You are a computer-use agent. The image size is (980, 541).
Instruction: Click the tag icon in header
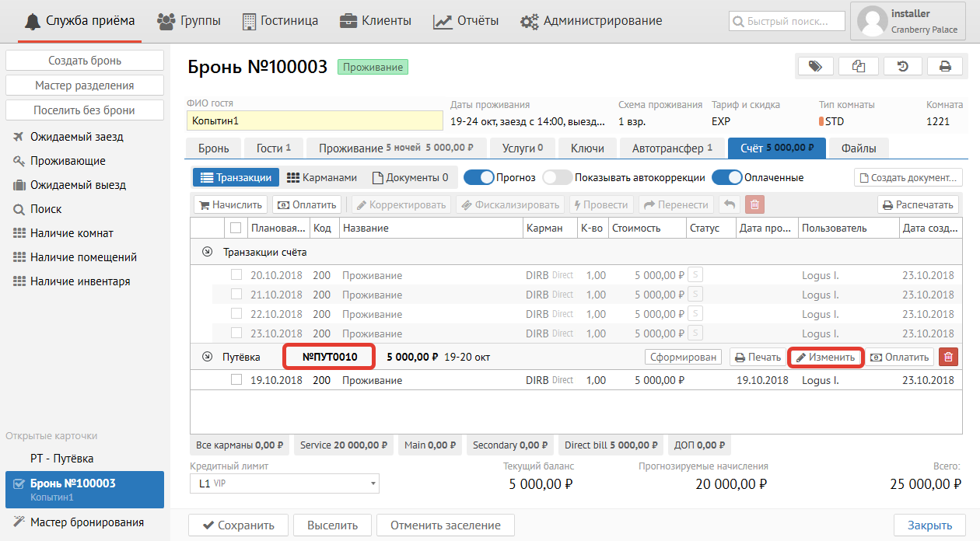(815, 67)
